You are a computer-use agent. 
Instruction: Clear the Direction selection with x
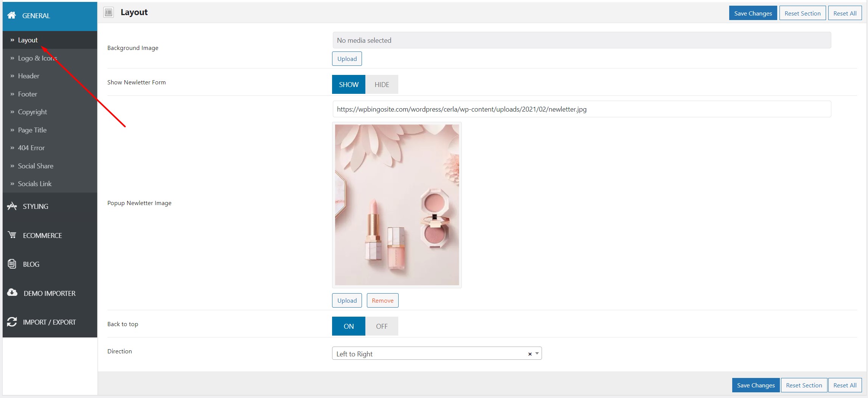pos(530,354)
